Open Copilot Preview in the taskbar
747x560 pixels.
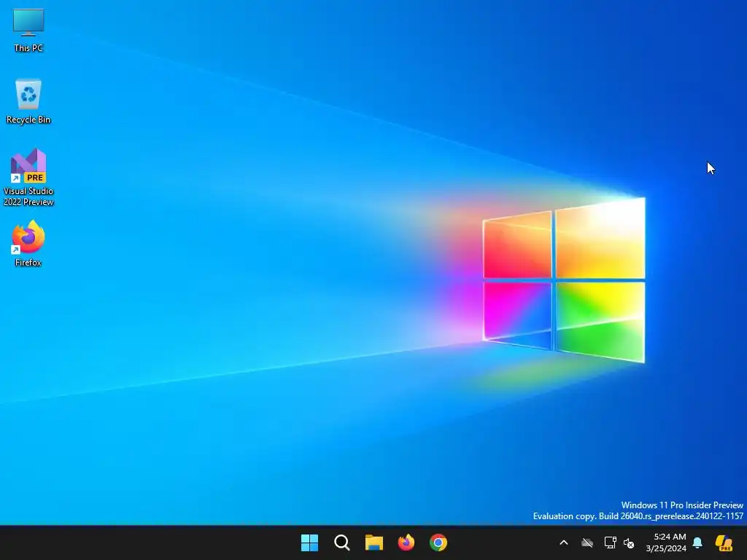pos(724,542)
